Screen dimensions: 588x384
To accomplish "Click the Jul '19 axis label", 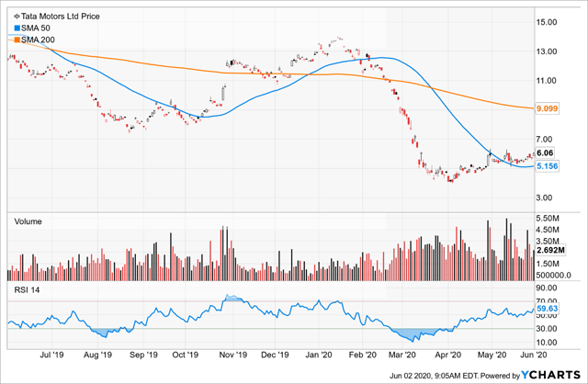I will 51,355.
